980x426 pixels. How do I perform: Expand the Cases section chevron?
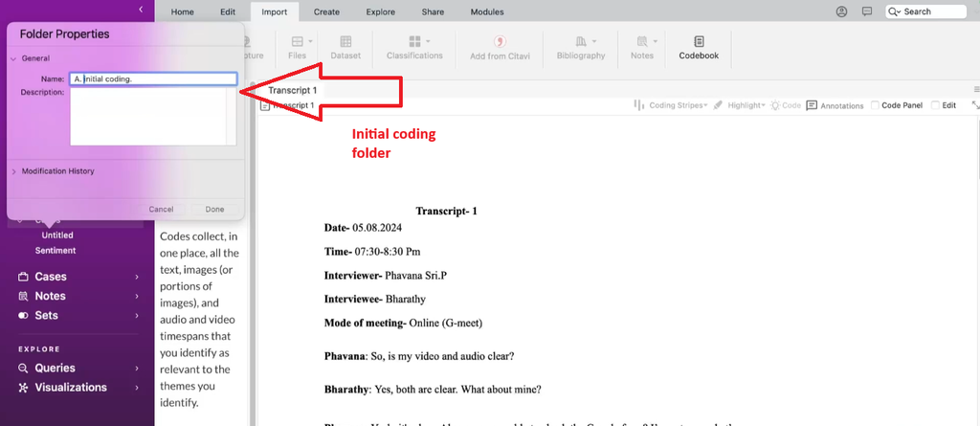tap(137, 277)
